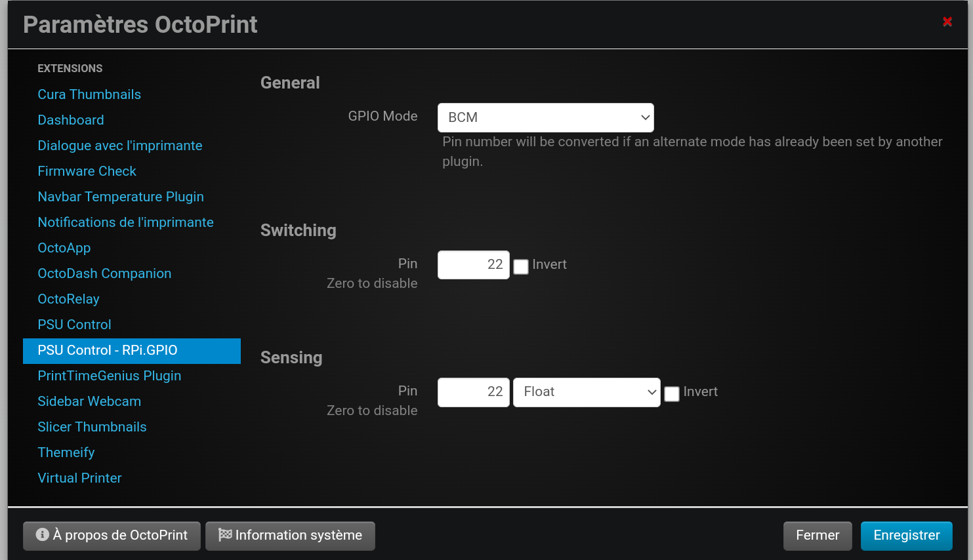Click the Sensing Pin number field

pos(473,392)
